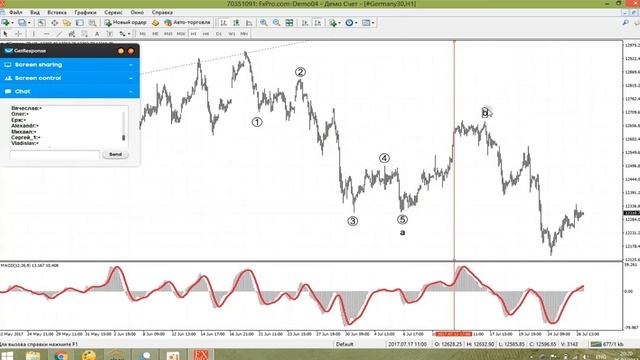This screenshot has height=360, width=640.
Task: Switch timeframe to M15
Action: coord(168,34)
